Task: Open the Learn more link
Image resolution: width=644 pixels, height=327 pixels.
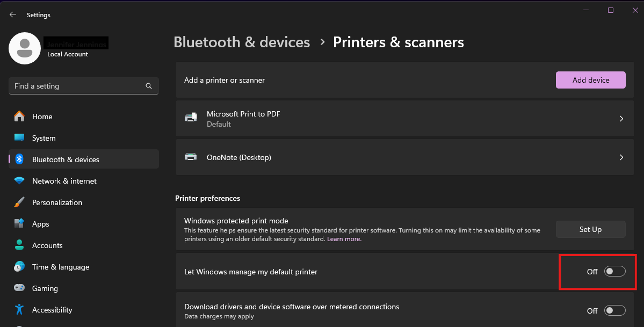Action: coord(344,239)
